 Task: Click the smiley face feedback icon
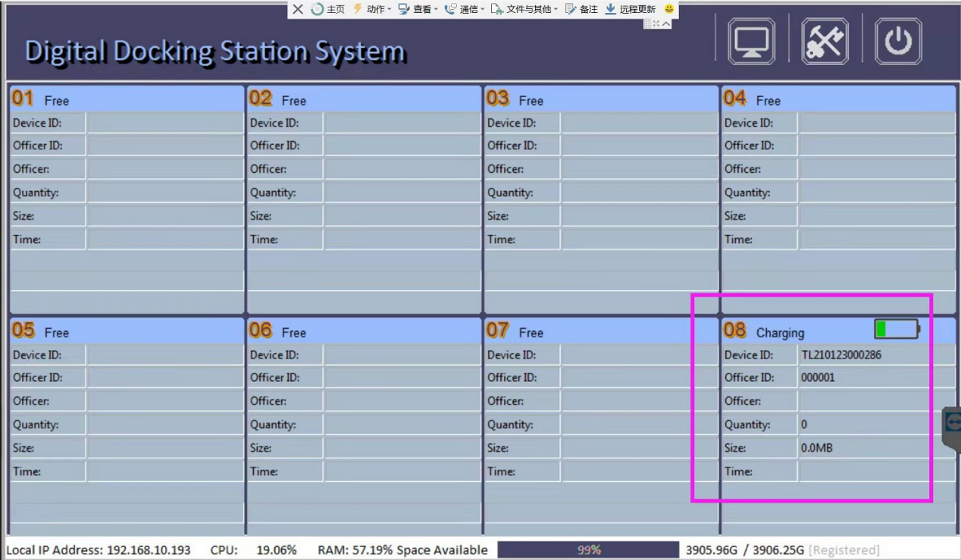pos(669,9)
